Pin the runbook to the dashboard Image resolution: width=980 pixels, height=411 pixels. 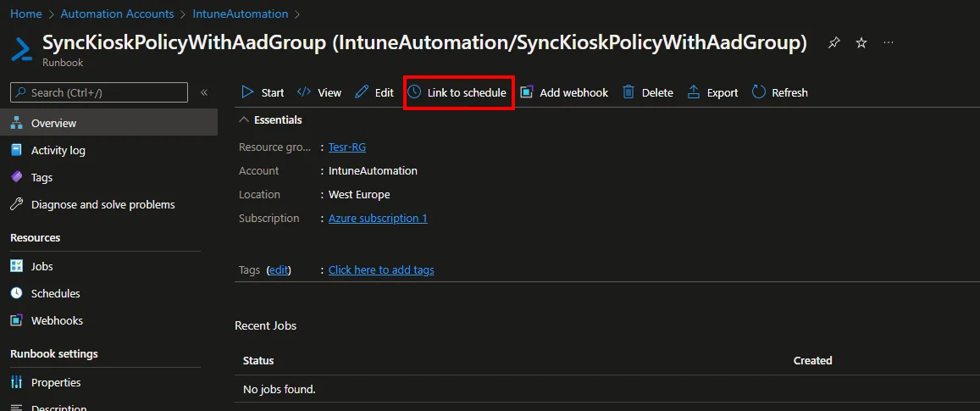[833, 43]
